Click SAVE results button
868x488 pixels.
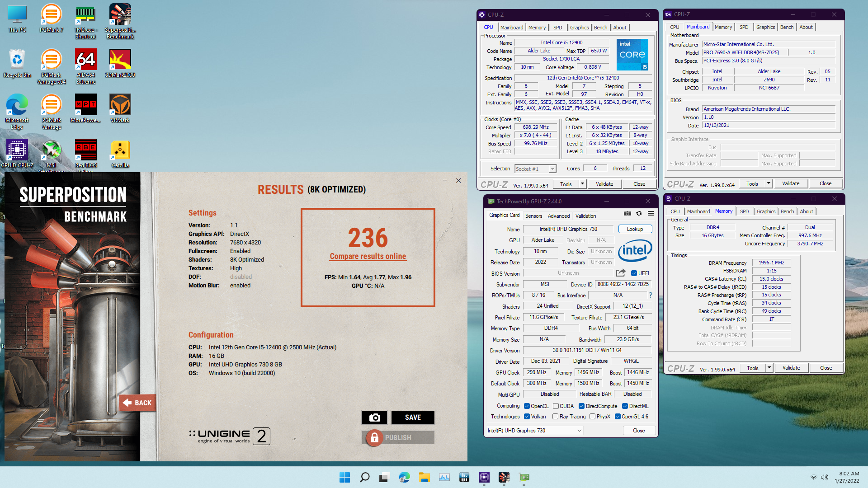point(413,417)
